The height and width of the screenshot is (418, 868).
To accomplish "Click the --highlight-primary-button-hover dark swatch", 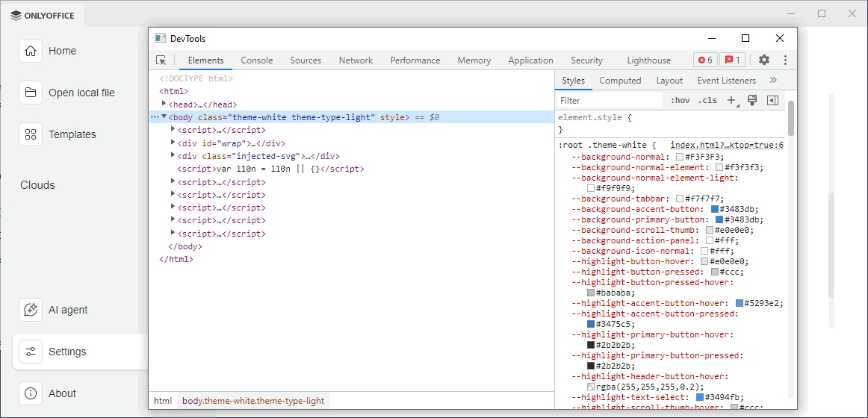I will click(591, 345).
